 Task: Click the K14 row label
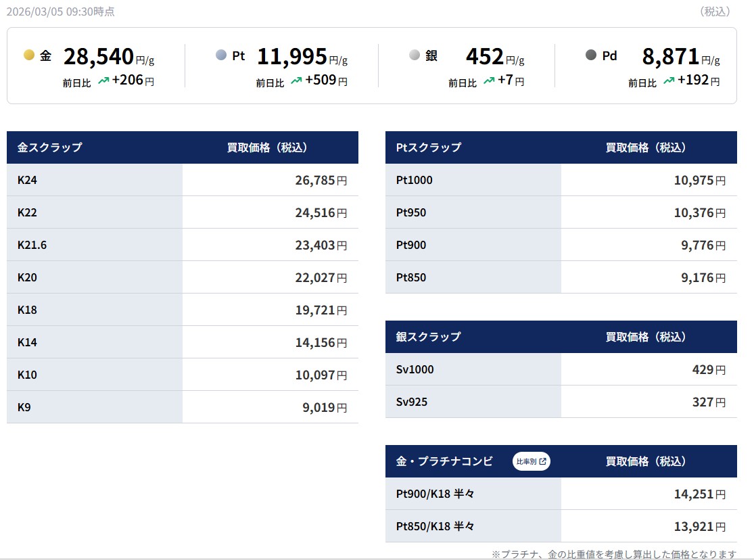click(x=28, y=342)
